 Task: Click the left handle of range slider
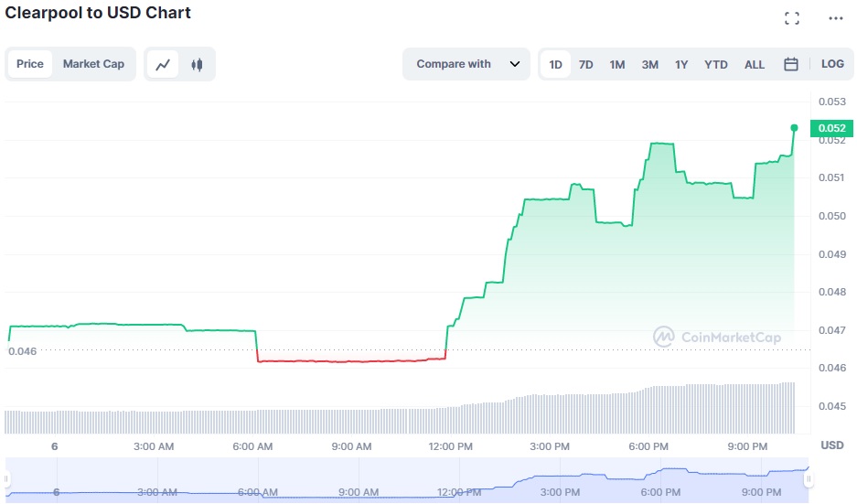[x=6, y=479]
